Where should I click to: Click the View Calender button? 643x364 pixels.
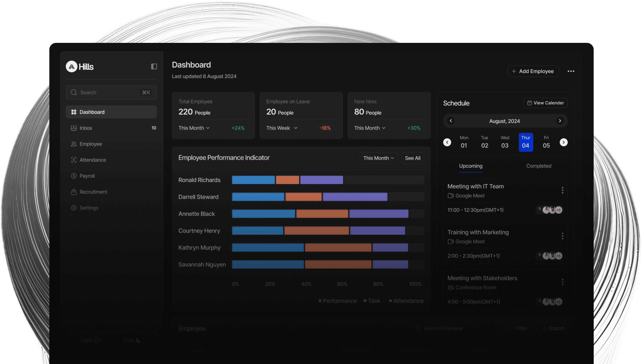coord(545,103)
